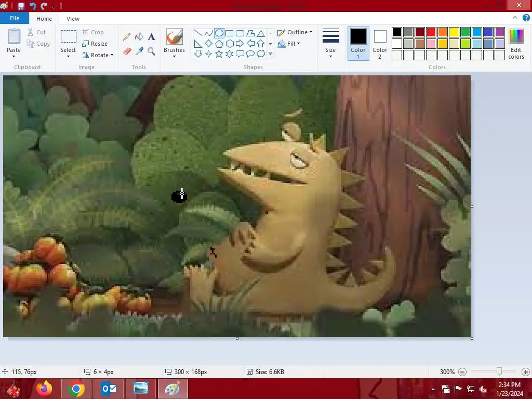
Task: Pick the yellow color swatch
Action: click(454, 32)
